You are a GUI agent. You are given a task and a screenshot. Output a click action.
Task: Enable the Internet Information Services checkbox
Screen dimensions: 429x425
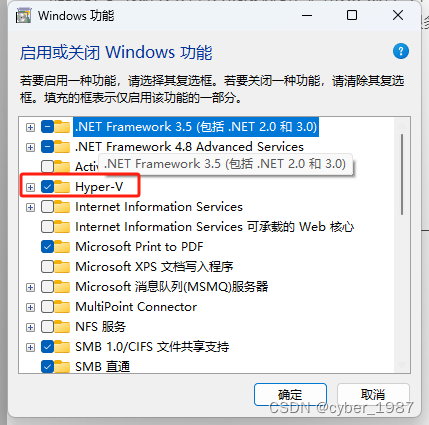[48, 207]
